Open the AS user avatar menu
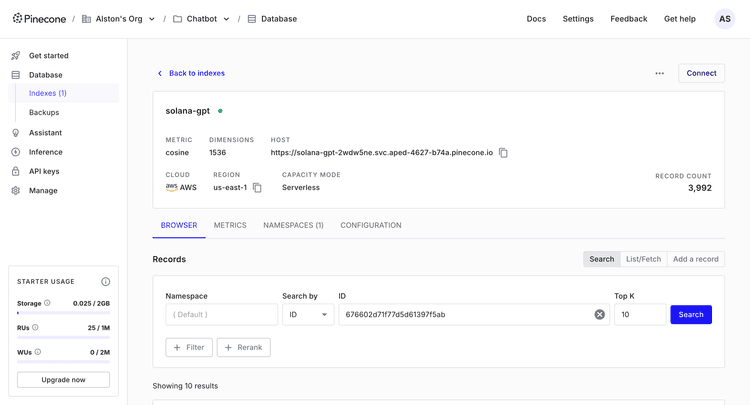The height and width of the screenshot is (405, 750). pyautogui.click(x=724, y=19)
